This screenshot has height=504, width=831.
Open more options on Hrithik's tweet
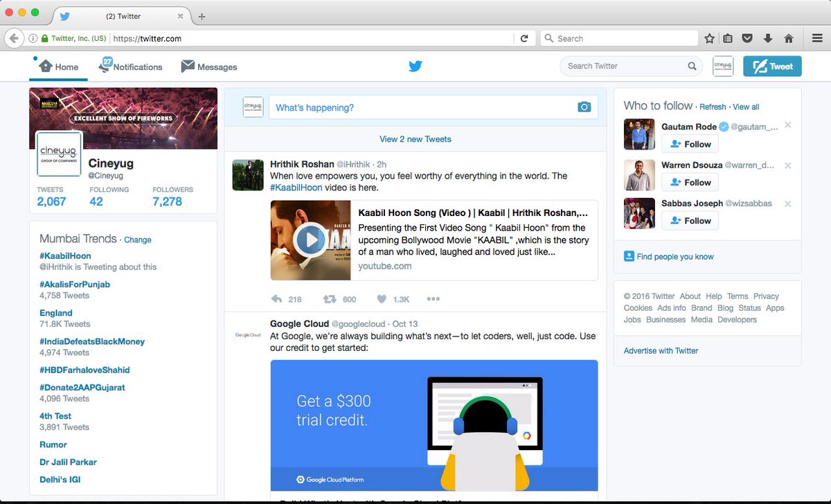click(434, 299)
